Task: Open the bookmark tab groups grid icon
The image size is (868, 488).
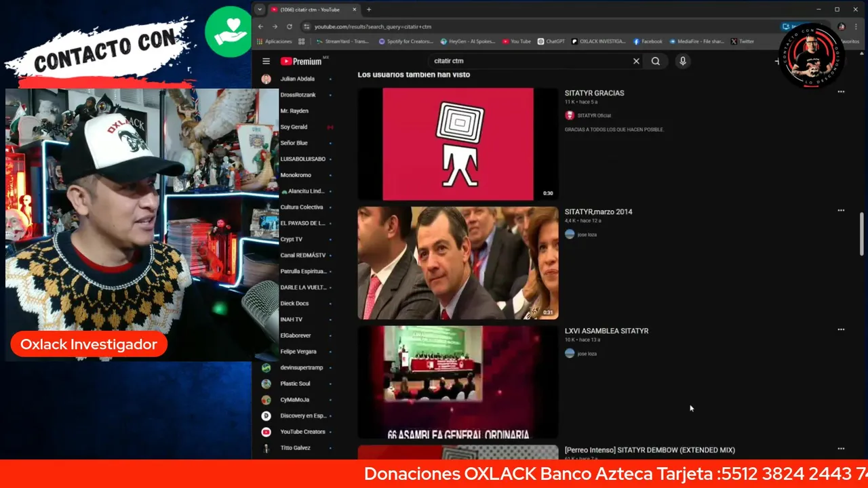Action: pyautogui.click(x=302, y=41)
